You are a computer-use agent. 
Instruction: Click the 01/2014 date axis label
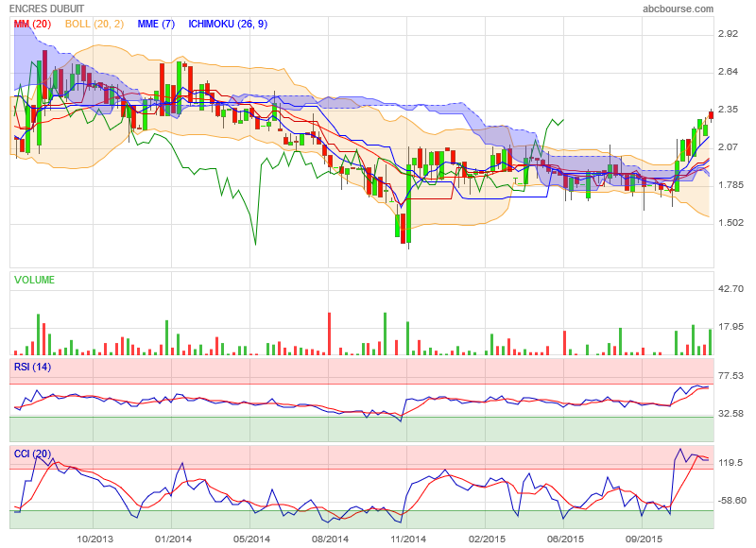[x=173, y=539]
